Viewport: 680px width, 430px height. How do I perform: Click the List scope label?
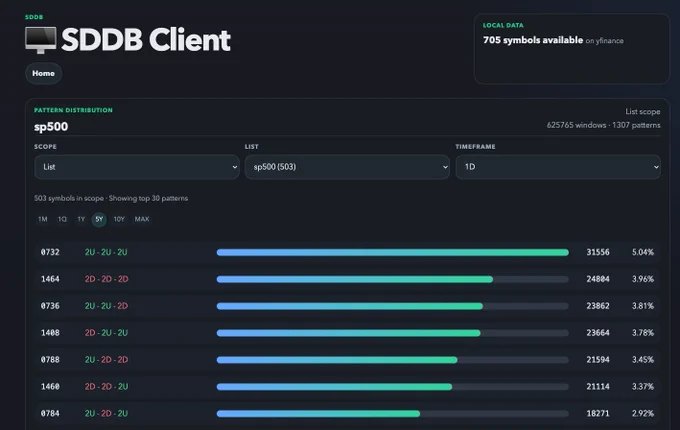643,112
